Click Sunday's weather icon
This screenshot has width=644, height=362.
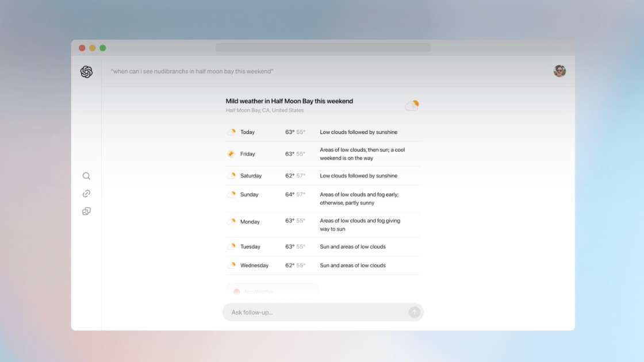pos(231,195)
